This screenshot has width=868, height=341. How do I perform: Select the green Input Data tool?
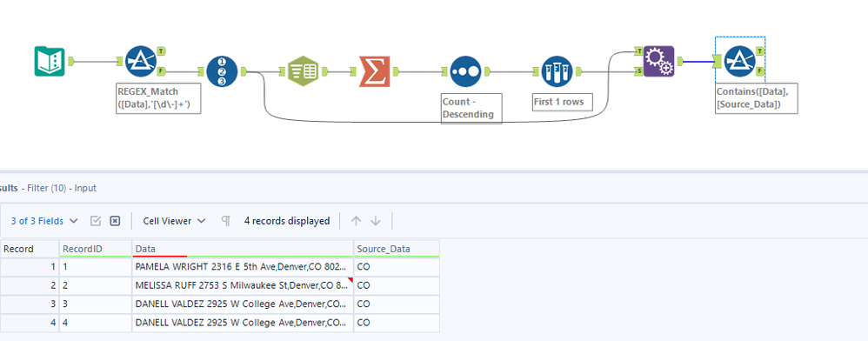[50, 62]
